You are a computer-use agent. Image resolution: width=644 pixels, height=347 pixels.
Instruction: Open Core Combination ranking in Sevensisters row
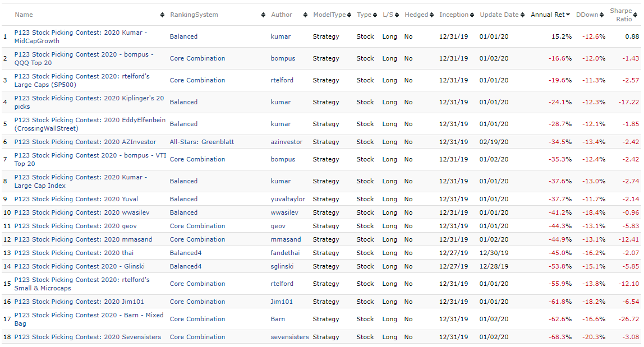(x=197, y=337)
